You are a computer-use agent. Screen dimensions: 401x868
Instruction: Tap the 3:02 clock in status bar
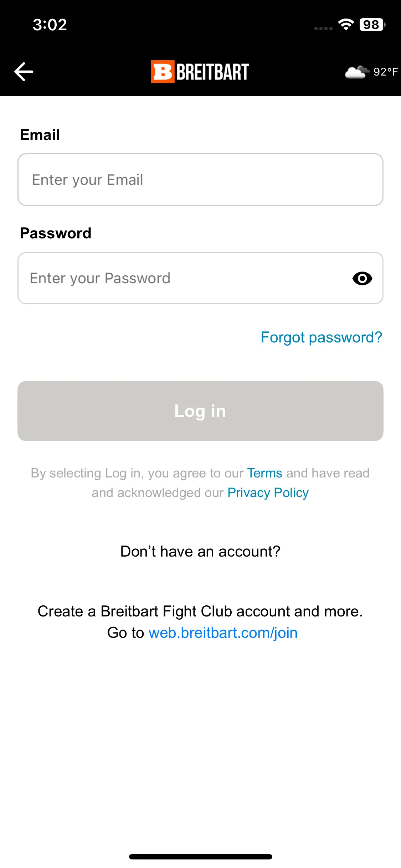coord(50,25)
